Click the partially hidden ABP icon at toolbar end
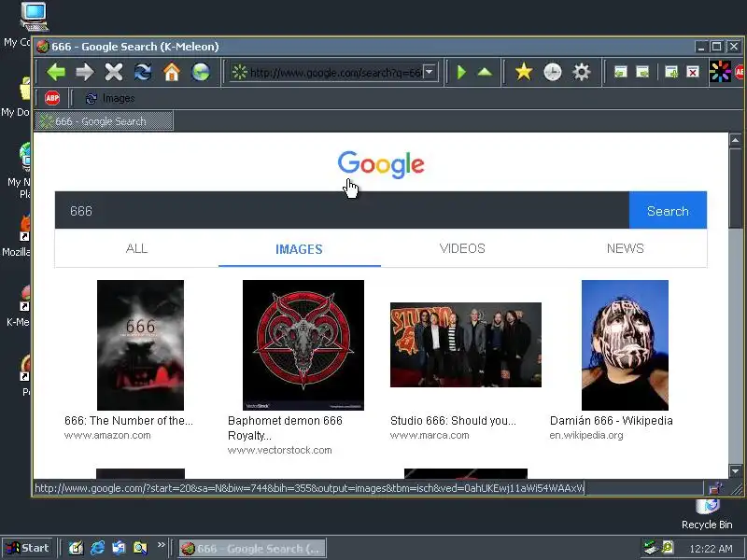Viewport: 747px width, 560px height. click(x=740, y=72)
